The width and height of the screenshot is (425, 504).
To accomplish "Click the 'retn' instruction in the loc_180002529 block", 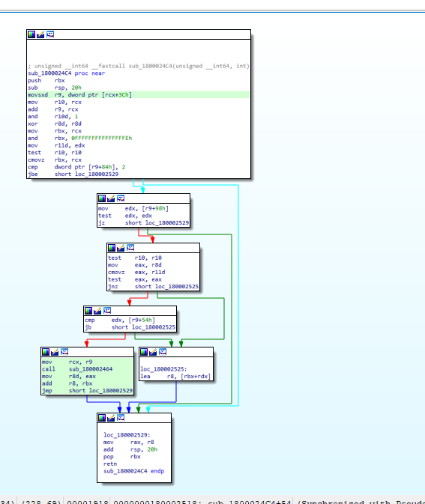I will [110, 464].
